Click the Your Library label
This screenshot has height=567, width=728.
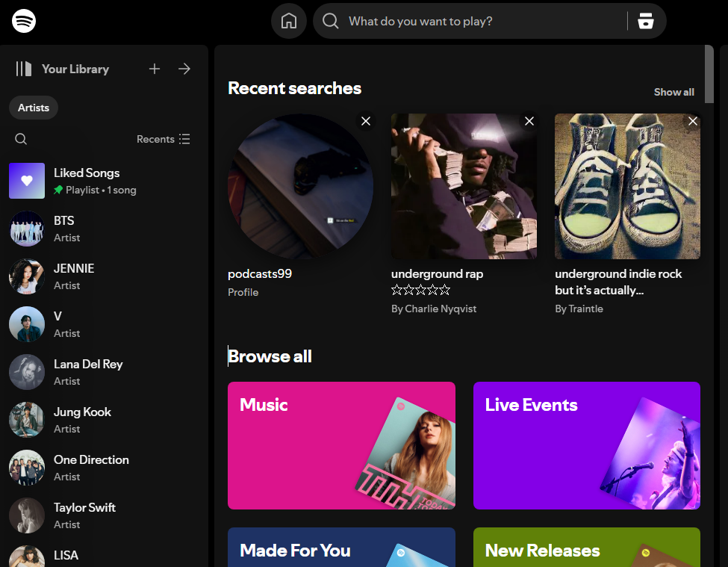click(75, 69)
